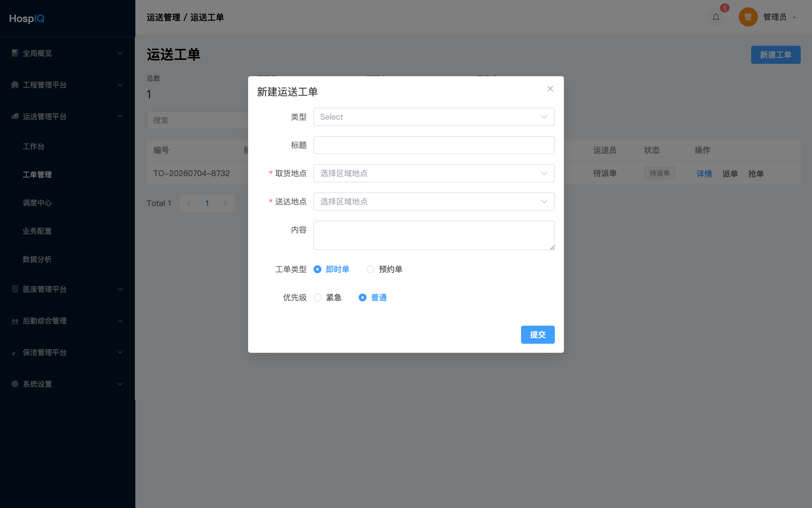812x508 pixels.
Task: Click the 医废管理平台 bin icon
Action: click(x=15, y=289)
